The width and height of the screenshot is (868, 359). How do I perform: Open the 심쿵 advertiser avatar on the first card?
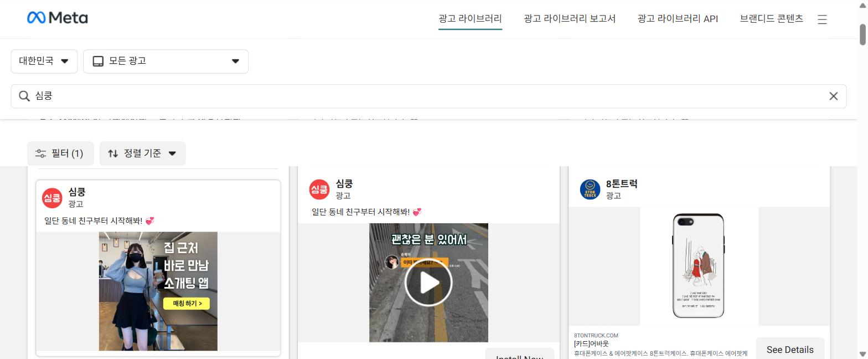click(52, 198)
